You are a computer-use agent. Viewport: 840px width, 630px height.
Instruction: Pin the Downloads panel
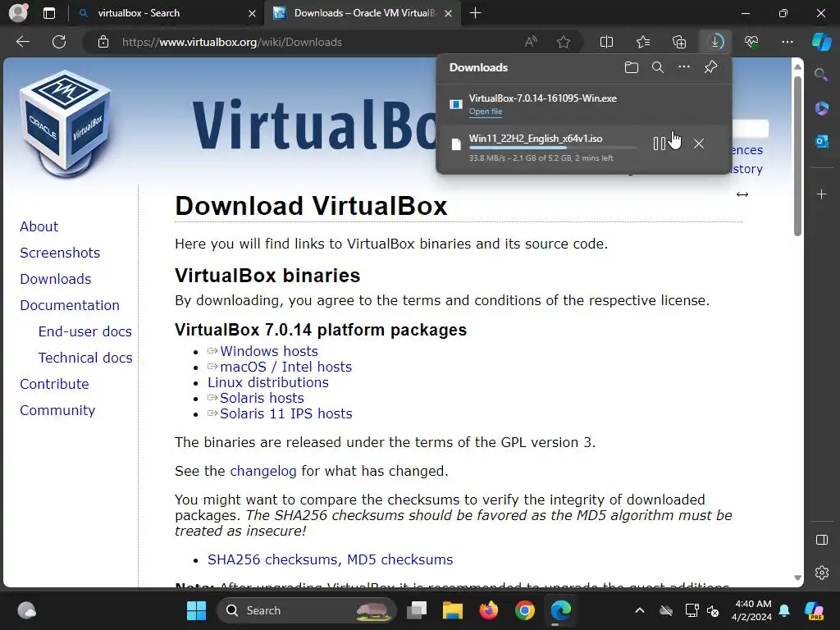point(710,67)
